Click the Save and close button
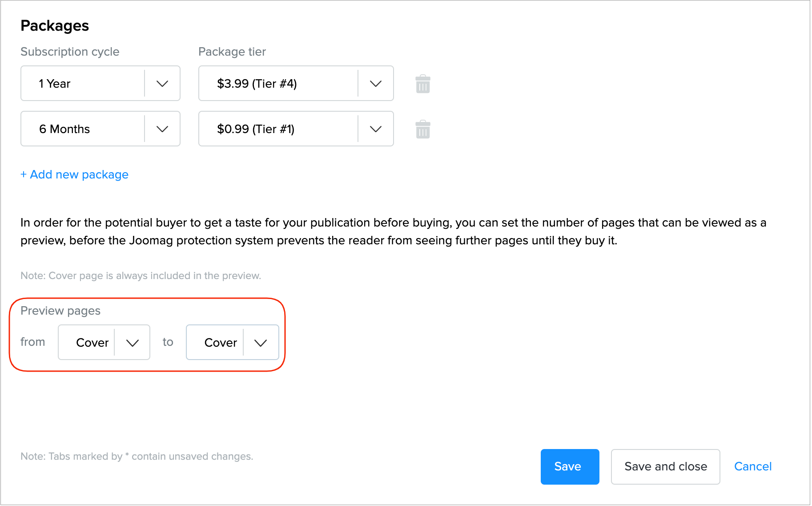Viewport: 812px width, 506px height. [x=665, y=466]
